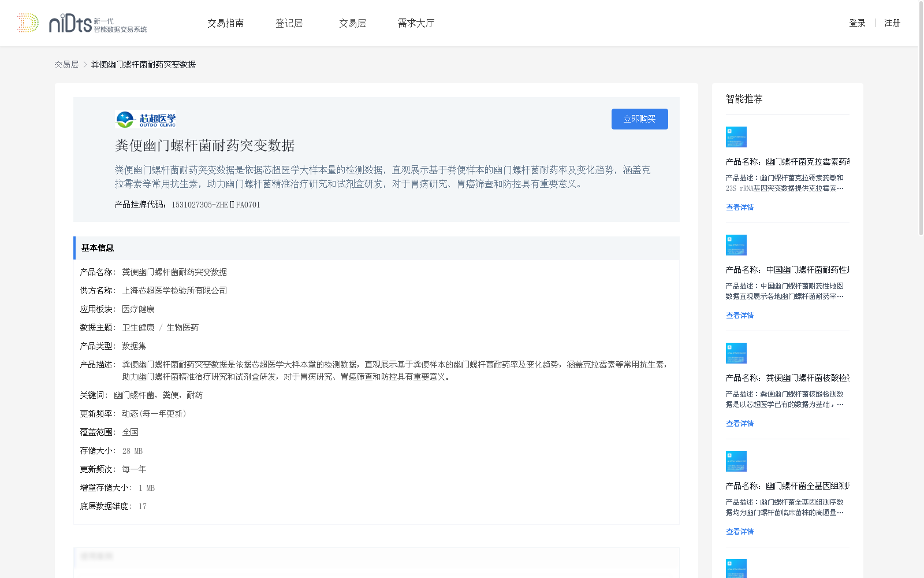Click the niDts site logo
The width and height of the screenshot is (924, 578).
click(x=98, y=23)
